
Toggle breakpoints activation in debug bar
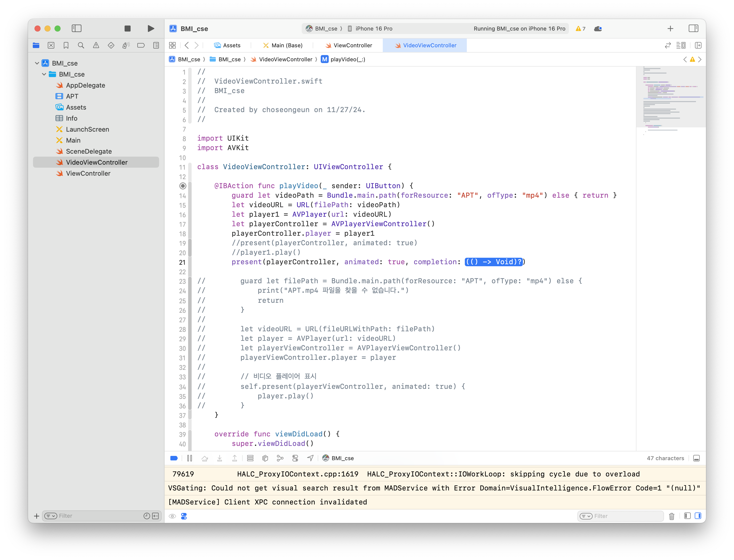174,458
